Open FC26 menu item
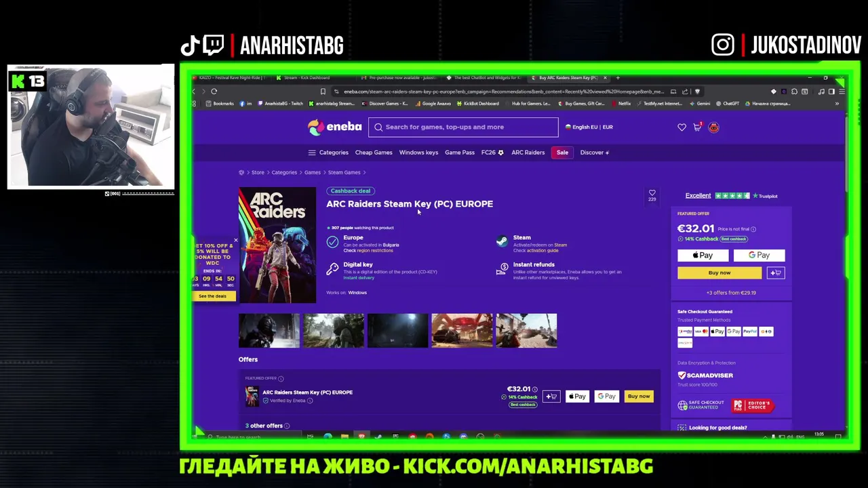The width and height of the screenshot is (868, 488). click(x=492, y=152)
